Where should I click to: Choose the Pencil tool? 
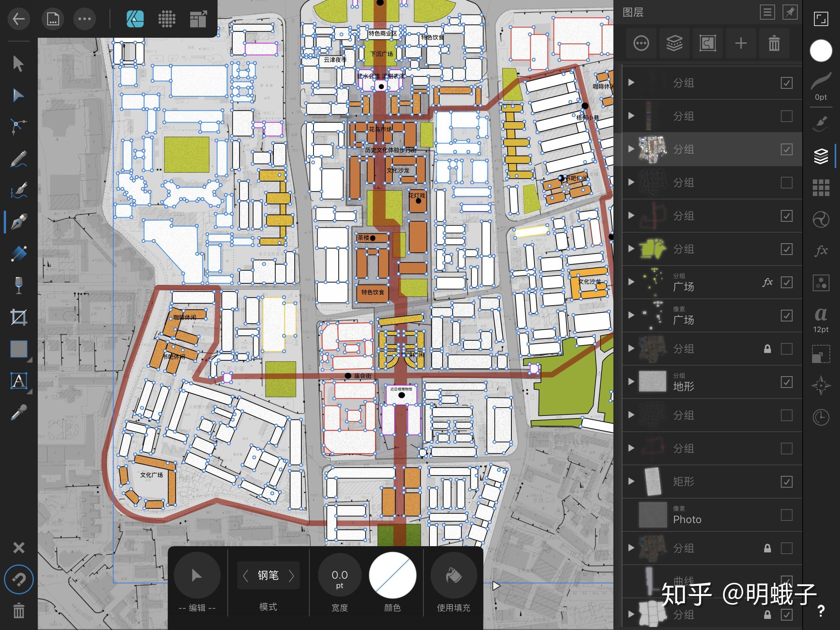18,159
